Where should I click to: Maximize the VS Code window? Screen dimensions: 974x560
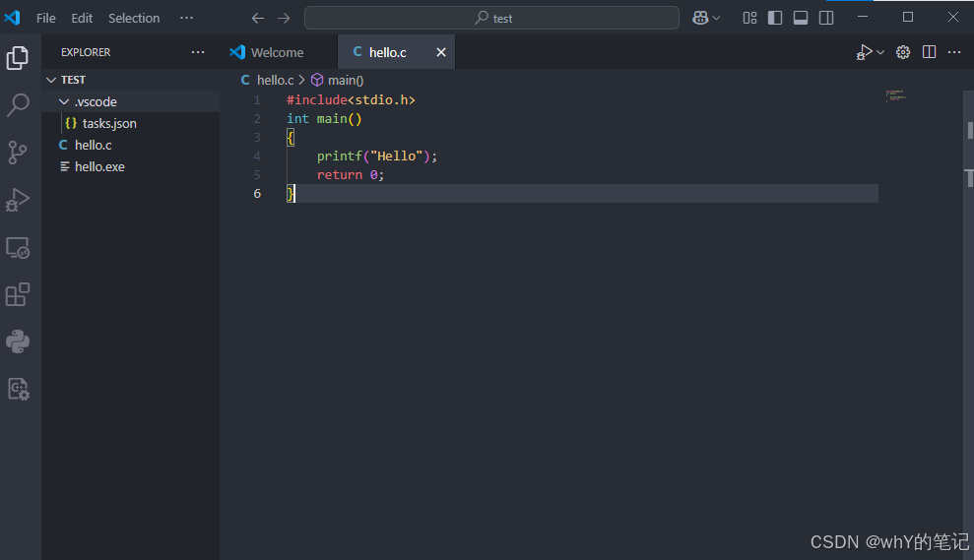[x=908, y=17]
